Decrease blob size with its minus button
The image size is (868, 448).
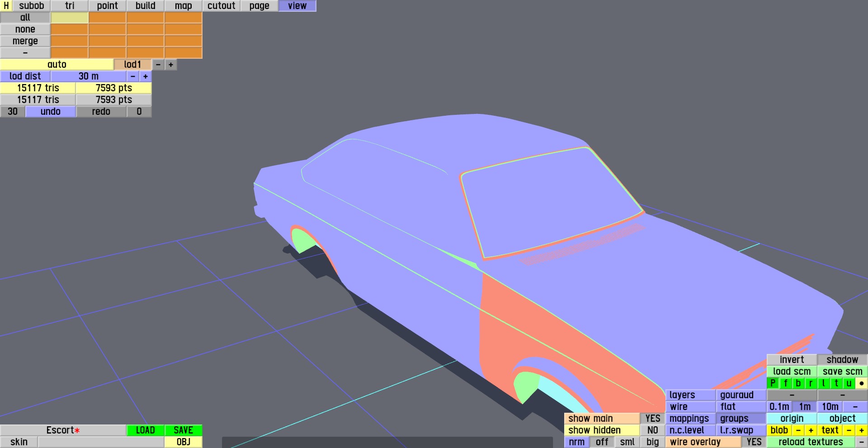click(x=798, y=430)
